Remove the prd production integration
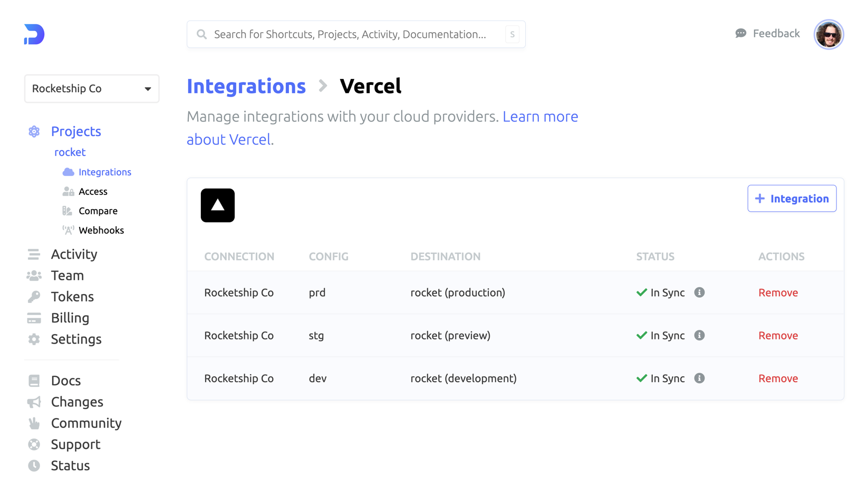868x488 pixels. 778,292
